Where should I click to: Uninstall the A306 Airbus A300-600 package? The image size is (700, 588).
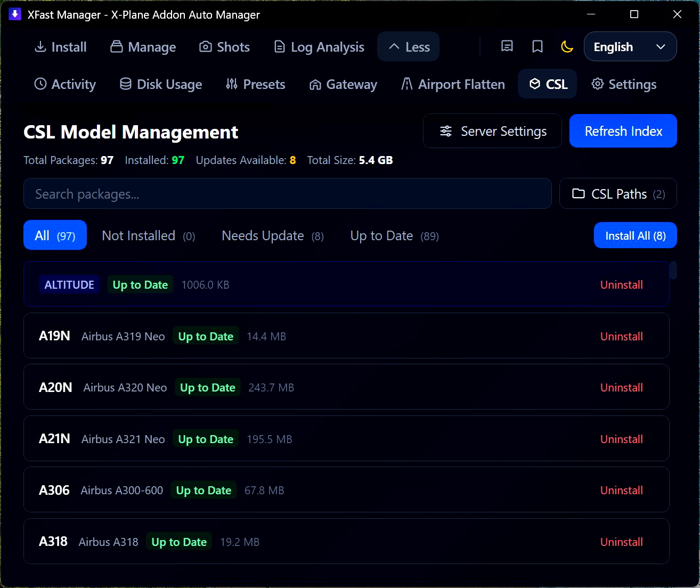click(622, 491)
